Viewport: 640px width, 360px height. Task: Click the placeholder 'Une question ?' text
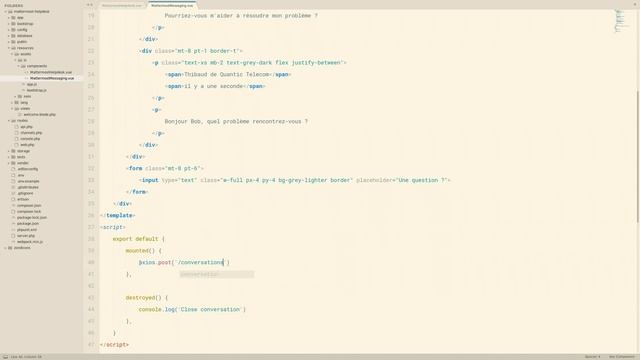(x=422, y=180)
